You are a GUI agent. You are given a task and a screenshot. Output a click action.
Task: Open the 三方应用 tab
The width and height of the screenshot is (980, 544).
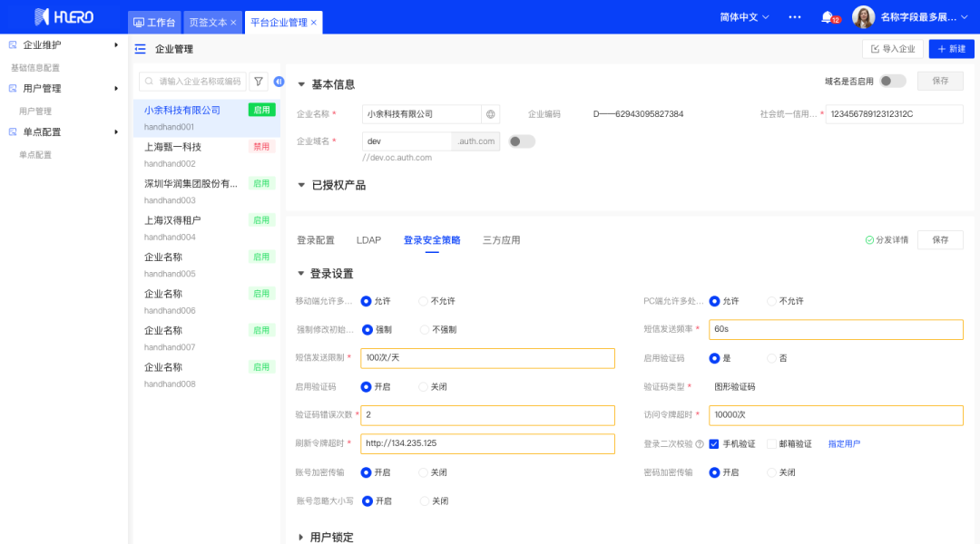[x=501, y=240]
